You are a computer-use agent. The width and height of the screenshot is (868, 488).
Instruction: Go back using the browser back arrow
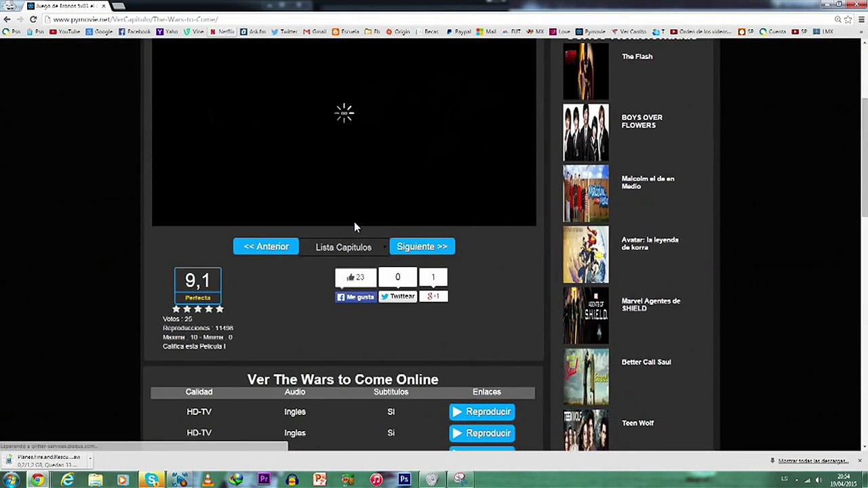(x=6, y=20)
